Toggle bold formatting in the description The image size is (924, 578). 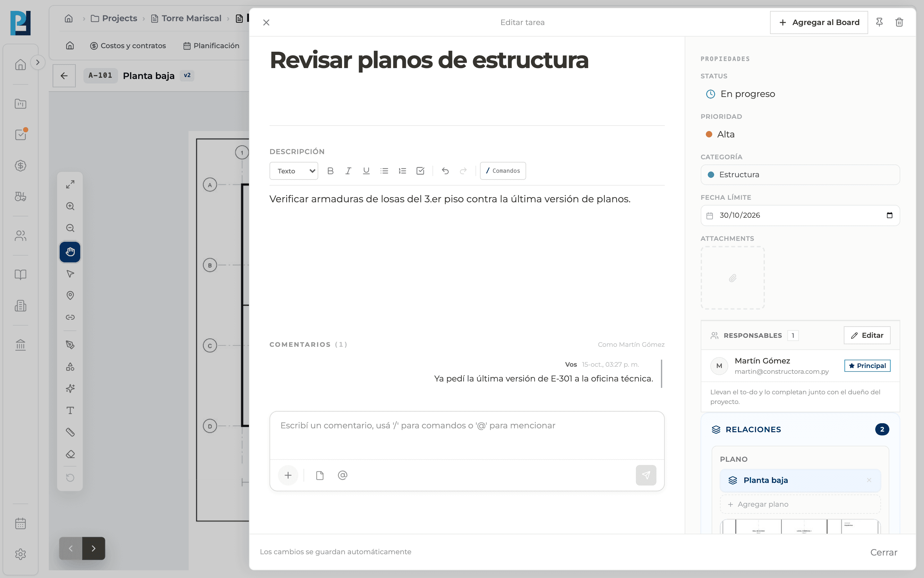[330, 171]
